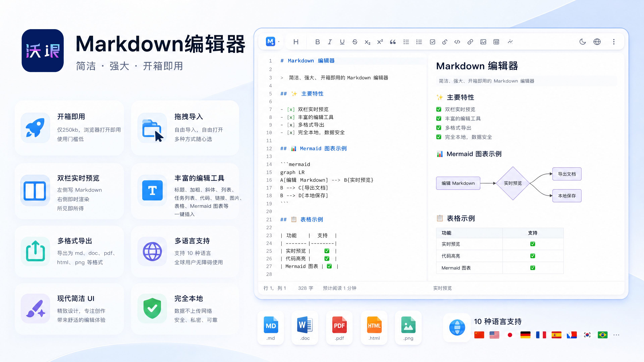
Task: Click the 编辑 Markdown node in the diagram
Action: tap(458, 183)
